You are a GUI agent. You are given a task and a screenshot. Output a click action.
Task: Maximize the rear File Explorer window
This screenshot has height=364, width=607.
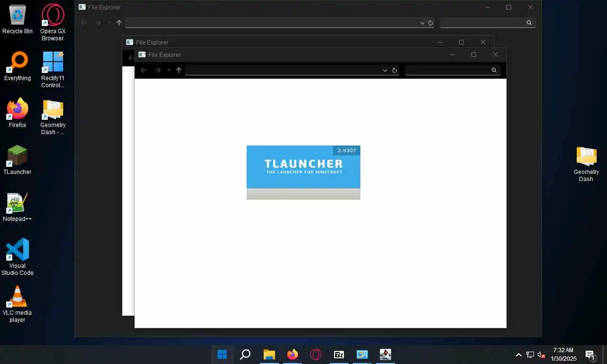tap(508, 7)
